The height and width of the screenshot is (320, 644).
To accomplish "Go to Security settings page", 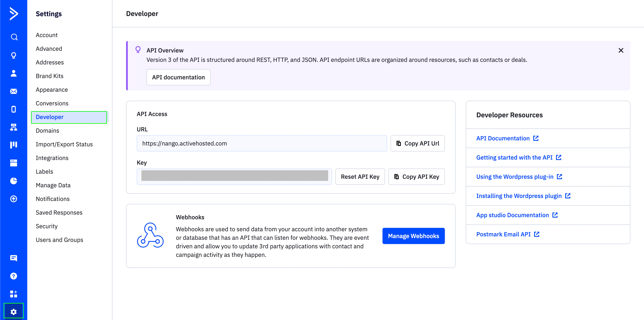I will pyautogui.click(x=46, y=226).
